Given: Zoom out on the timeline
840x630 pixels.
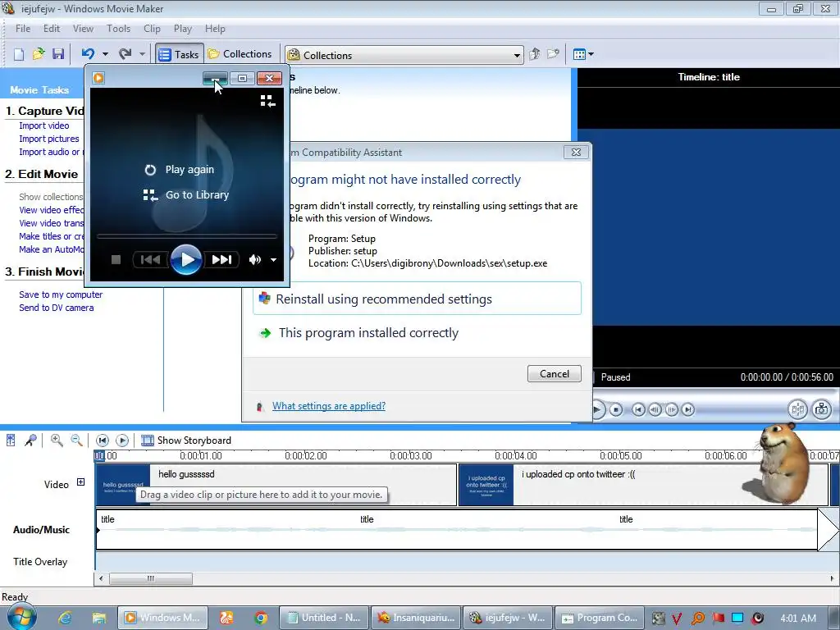Looking at the screenshot, I should 76,441.
